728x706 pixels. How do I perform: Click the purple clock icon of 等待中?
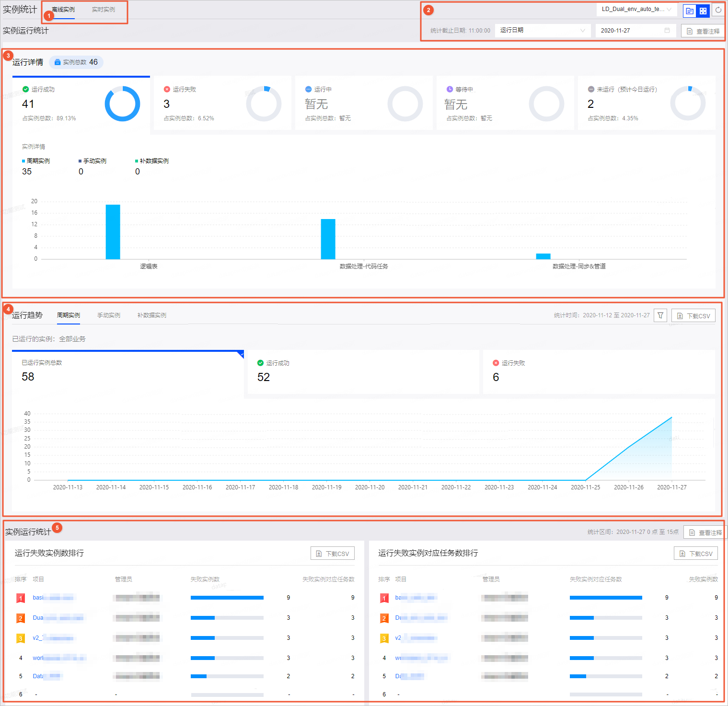[x=450, y=89]
